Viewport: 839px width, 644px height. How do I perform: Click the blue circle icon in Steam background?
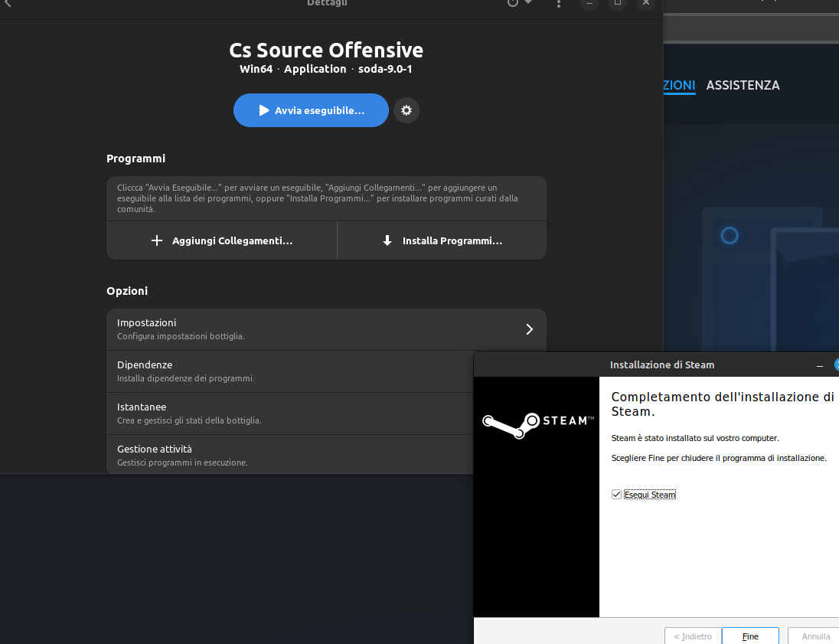pyautogui.click(x=730, y=236)
